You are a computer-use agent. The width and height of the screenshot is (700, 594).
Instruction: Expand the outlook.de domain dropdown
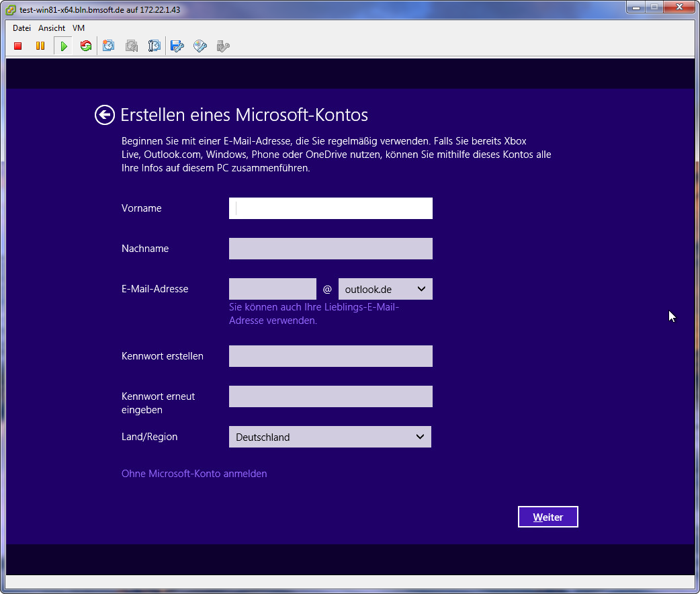[x=385, y=289]
